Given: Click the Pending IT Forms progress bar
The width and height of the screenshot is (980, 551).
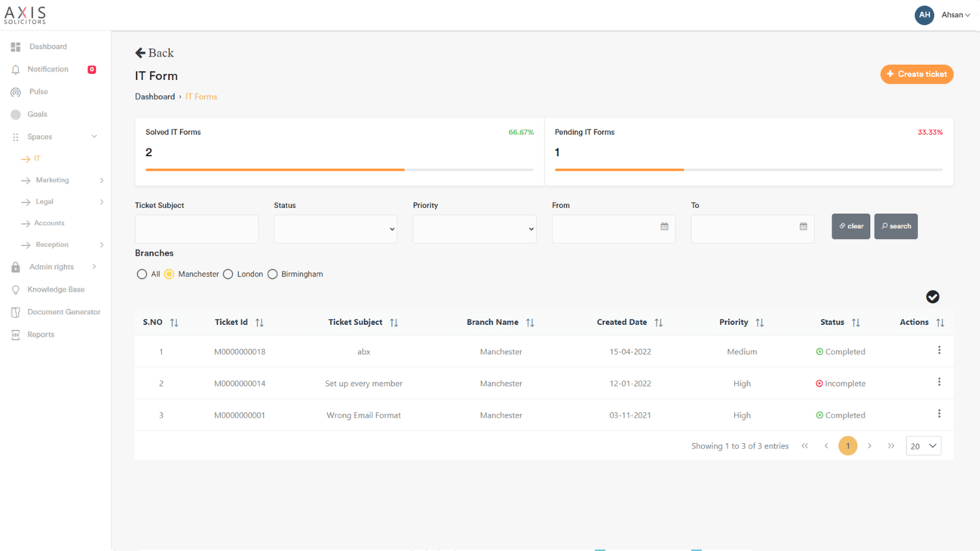Looking at the screenshot, I should pyautogui.click(x=749, y=170).
